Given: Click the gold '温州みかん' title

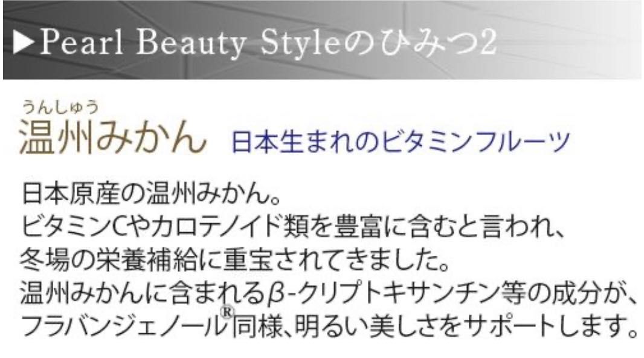Looking at the screenshot, I should coord(112,137).
